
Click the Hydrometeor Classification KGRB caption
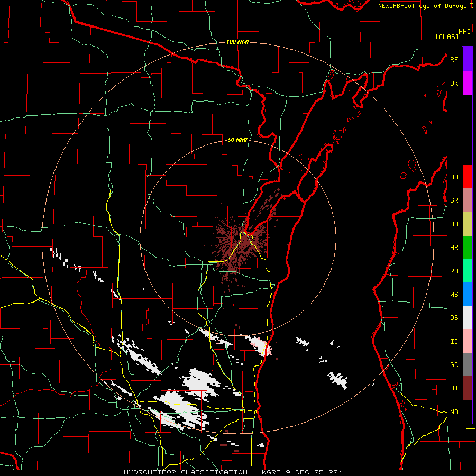[238, 472]
